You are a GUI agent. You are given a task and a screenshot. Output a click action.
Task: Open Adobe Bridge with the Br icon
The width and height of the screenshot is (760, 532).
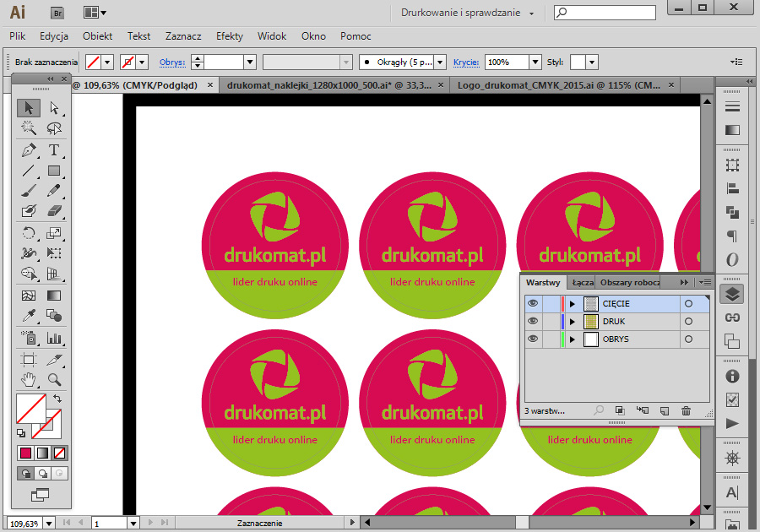tap(57, 13)
